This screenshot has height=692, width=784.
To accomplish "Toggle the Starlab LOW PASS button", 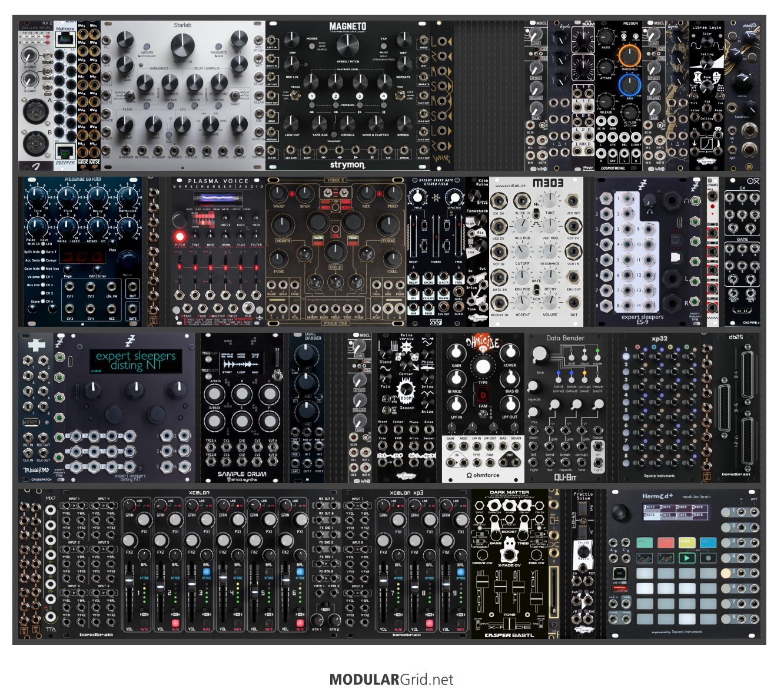I will (169, 135).
